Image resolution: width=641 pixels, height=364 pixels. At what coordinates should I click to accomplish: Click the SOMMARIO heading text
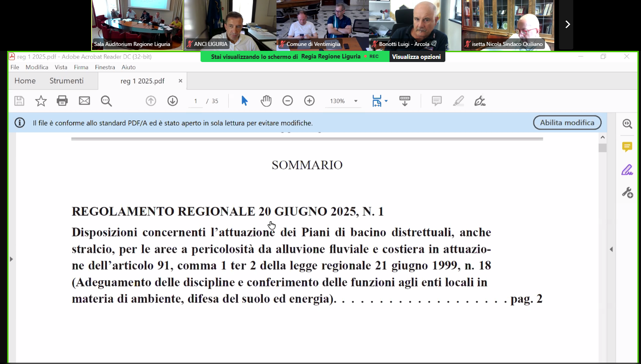tap(307, 165)
